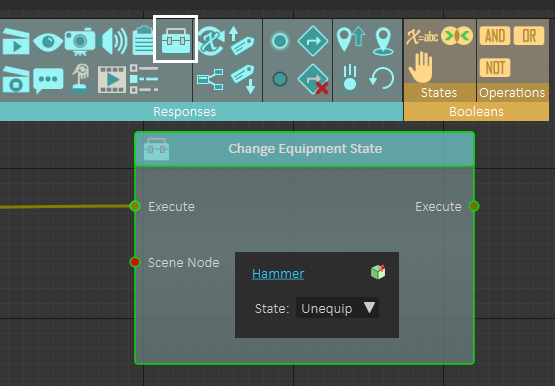The image size is (555, 386).
Task: Add the OR boolean operation
Action: pyautogui.click(x=529, y=35)
